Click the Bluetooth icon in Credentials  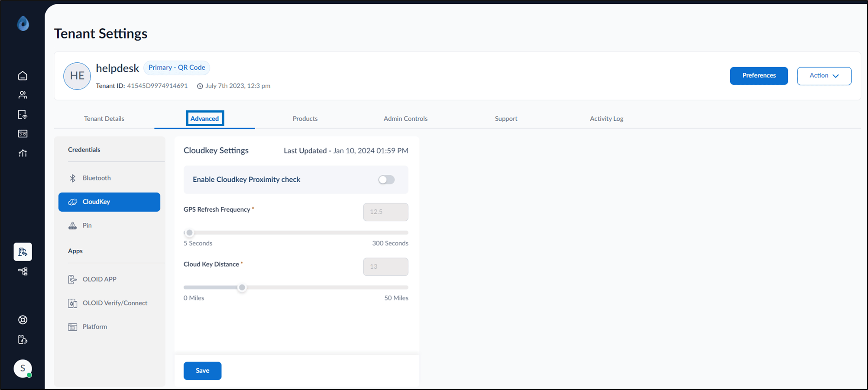[x=73, y=178]
